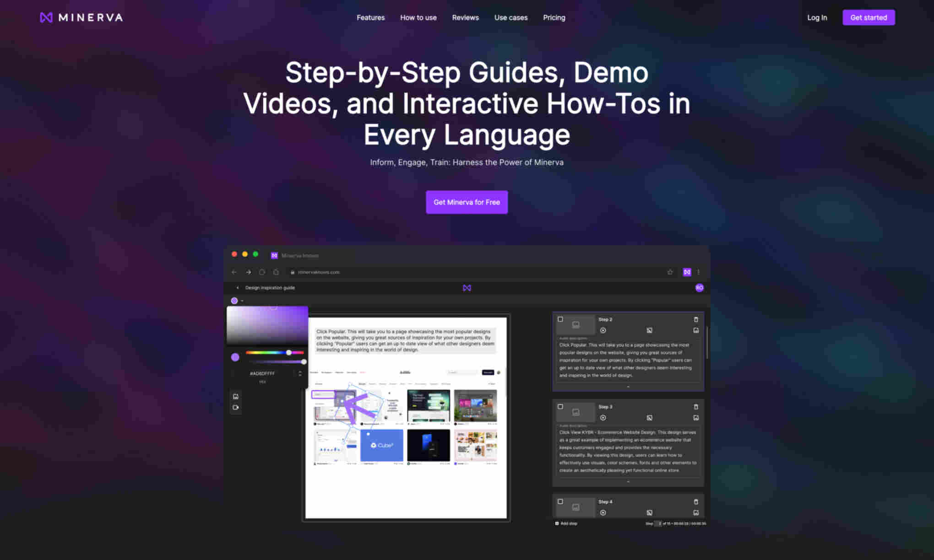Tick the Step 3 checkbox
This screenshot has width=934, height=560.
(560, 407)
